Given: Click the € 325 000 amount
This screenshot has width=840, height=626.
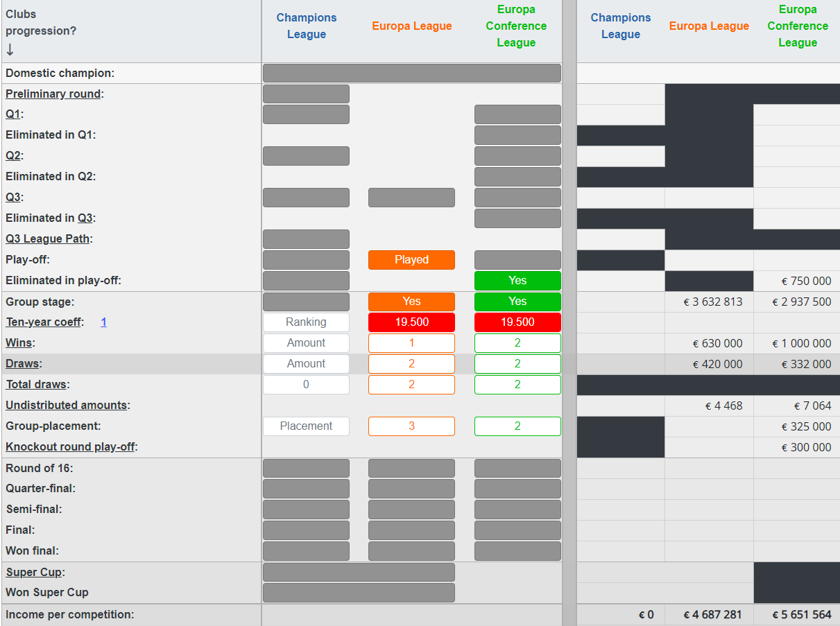Looking at the screenshot, I should (x=806, y=427).
